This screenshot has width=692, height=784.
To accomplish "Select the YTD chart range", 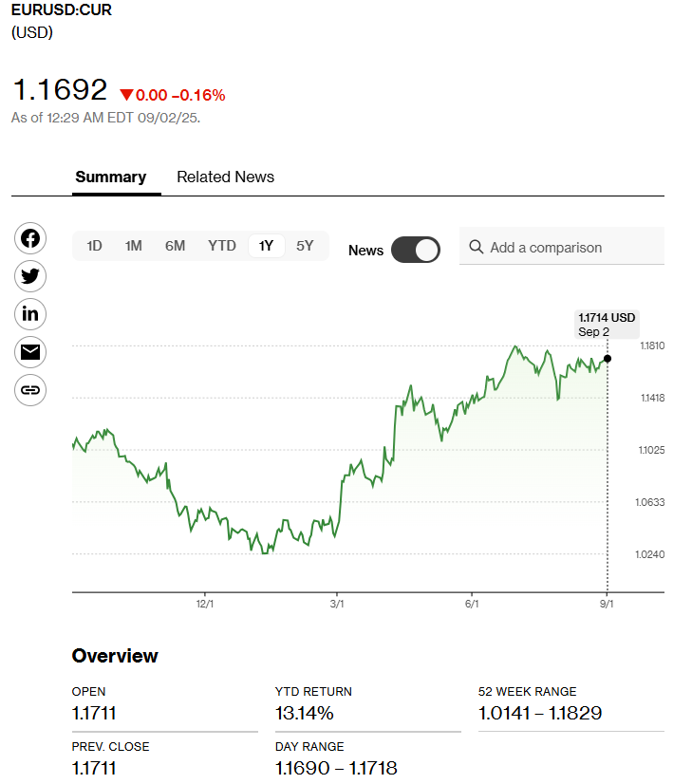I will (x=222, y=246).
